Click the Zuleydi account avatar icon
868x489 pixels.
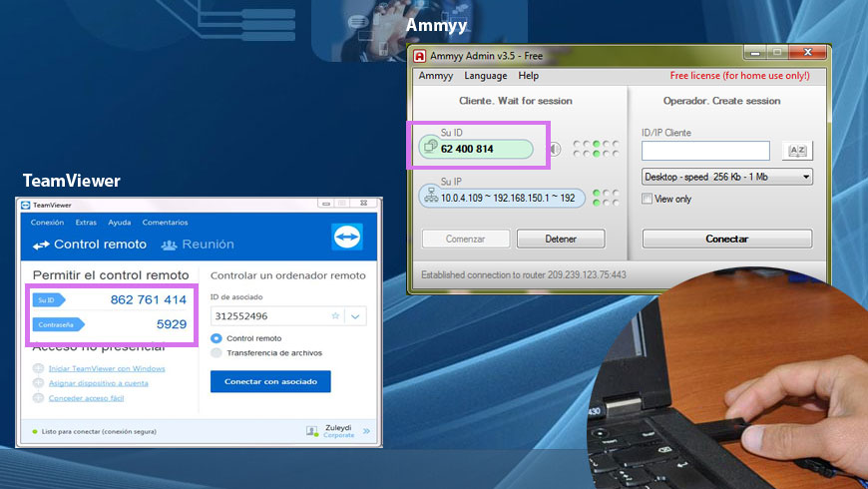tap(311, 431)
